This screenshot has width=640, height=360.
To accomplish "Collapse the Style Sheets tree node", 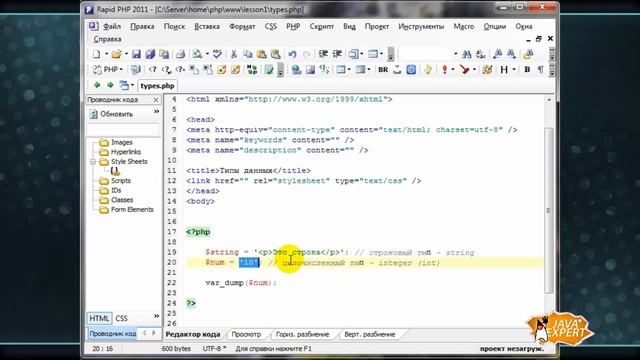I will pos(93,162).
